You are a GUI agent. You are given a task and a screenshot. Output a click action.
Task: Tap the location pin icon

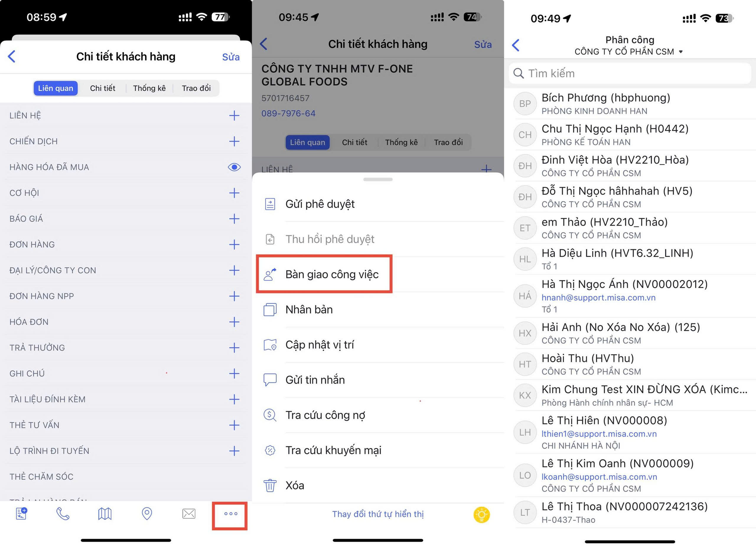click(147, 514)
